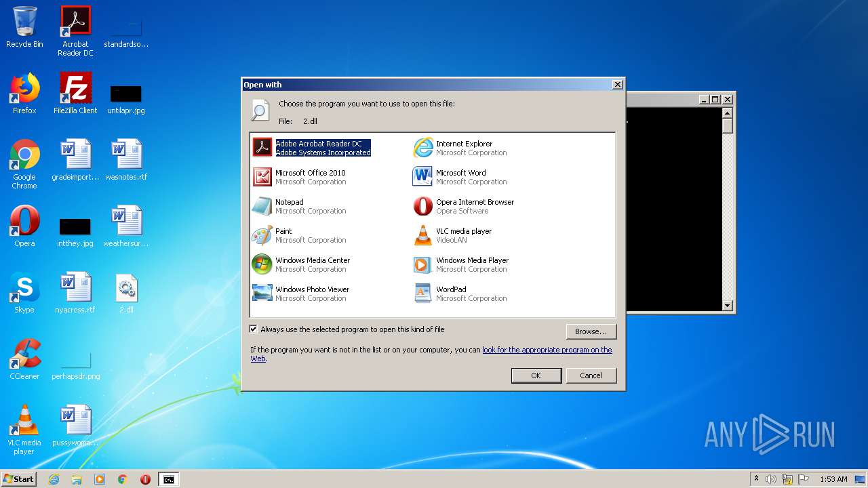Viewport: 868px width, 488px height.
Task: Open Chrome from the taskbar
Action: pyautogui.click(x=123, y=479)
